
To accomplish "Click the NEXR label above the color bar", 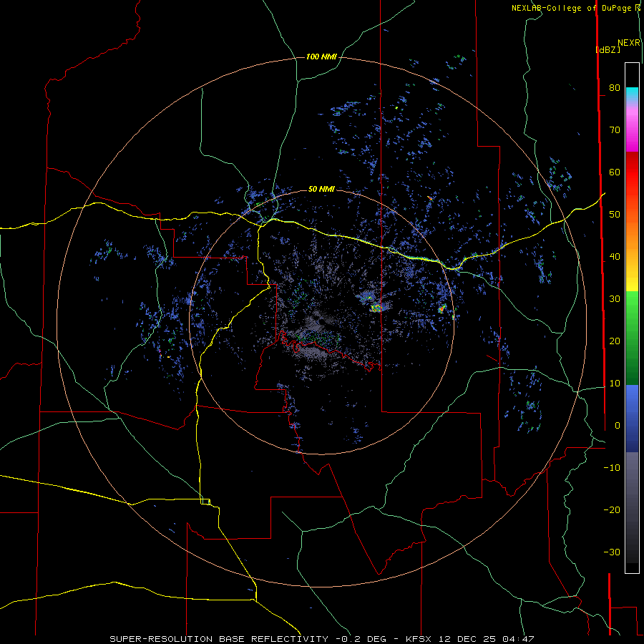I will pos(629,43).
